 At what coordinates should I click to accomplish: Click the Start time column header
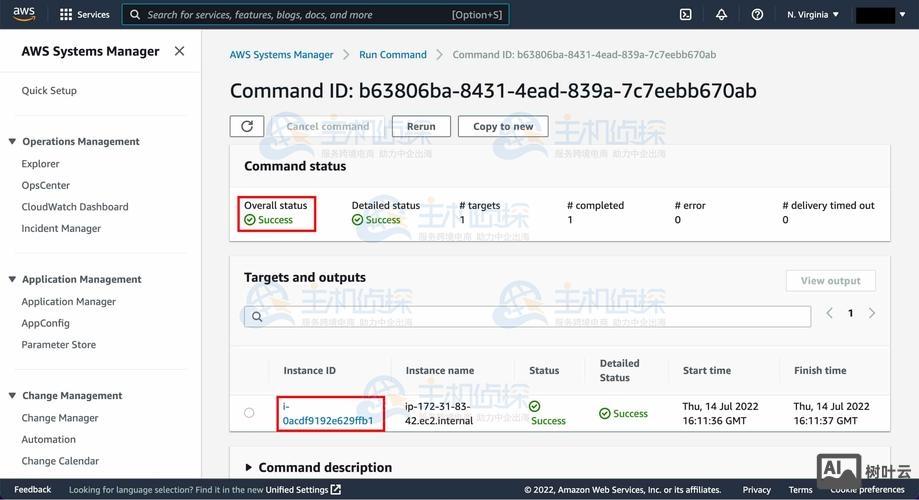point(707,370)
